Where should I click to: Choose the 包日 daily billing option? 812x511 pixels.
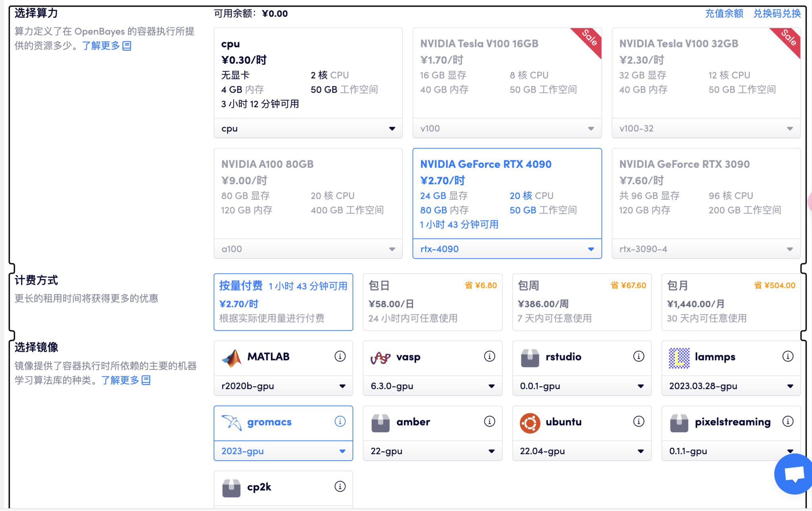pos(432,302)
